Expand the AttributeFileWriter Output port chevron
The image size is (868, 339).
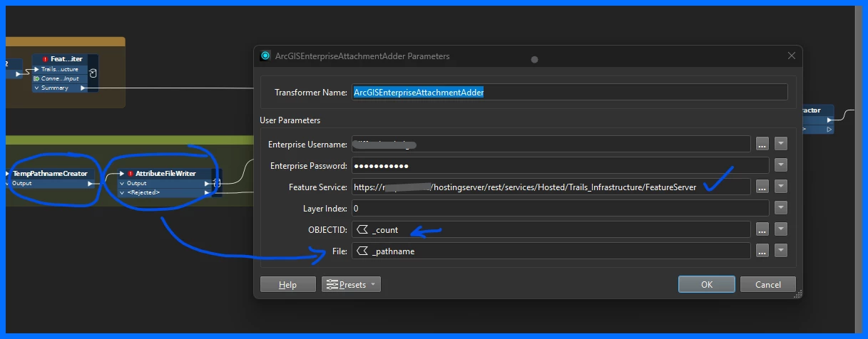(122, 183)
